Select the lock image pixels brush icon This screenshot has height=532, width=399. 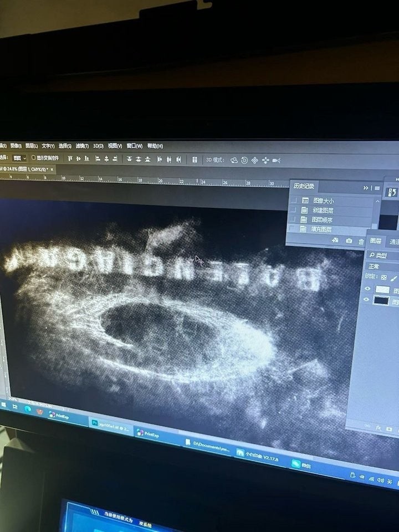(393, 278)
